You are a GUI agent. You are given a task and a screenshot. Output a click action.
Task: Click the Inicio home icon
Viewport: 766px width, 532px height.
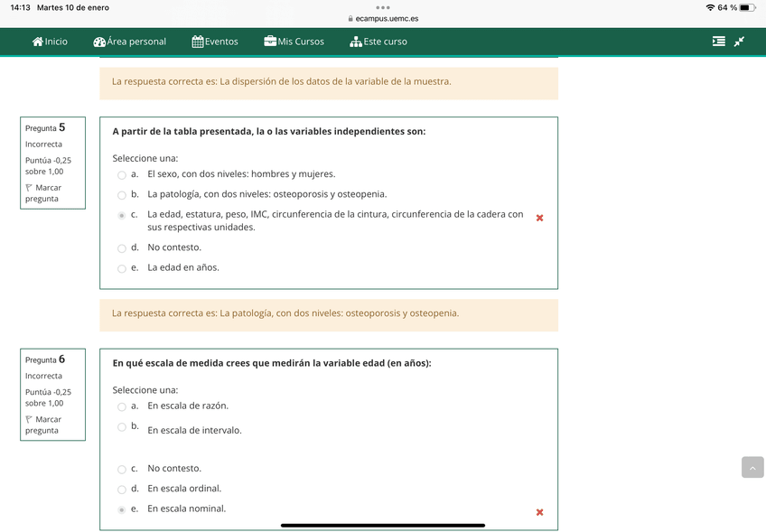pos(37,42)
